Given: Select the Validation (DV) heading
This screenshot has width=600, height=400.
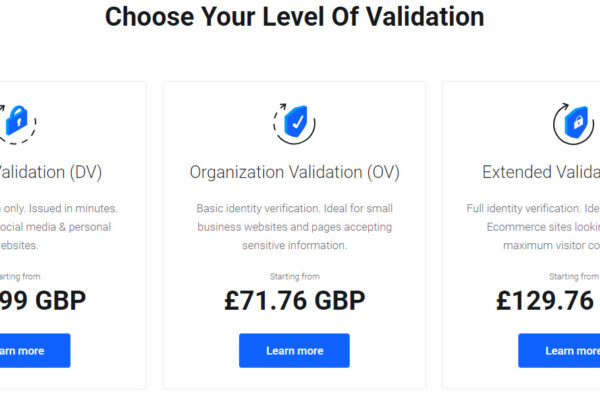Looking at the screenshot, I should click(51, 172).
